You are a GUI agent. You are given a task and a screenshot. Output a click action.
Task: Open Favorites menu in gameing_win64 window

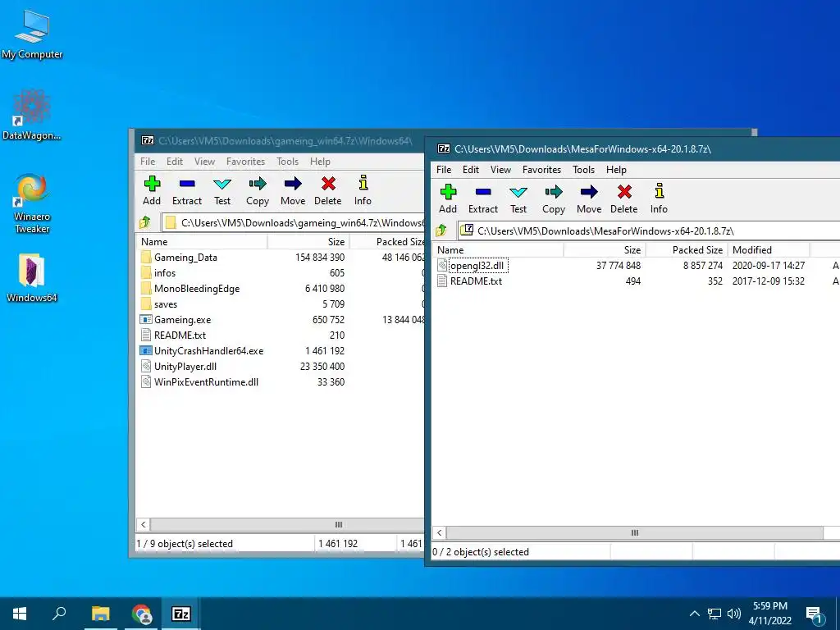pyautogui.click(x=245, y=162)
